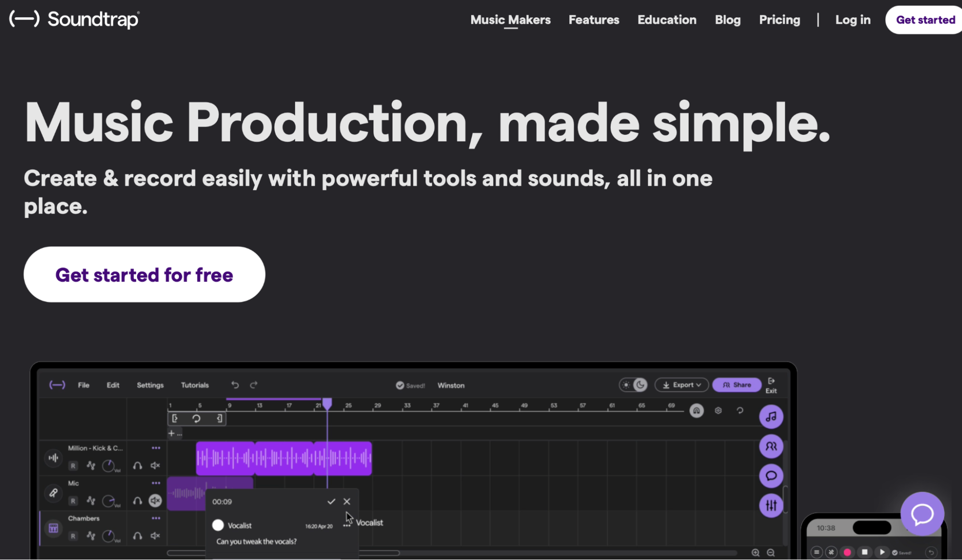Click the purple playhead marker on timeline
The image size is (962, 560).
click(327, 403)
